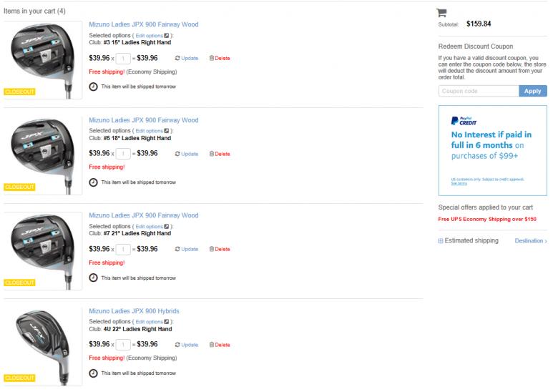Viewport: 558px width, 392px height.
Task: Open Mizuno Ladies JPX 900 Hybrids product link
Action: tap(134, 311)
